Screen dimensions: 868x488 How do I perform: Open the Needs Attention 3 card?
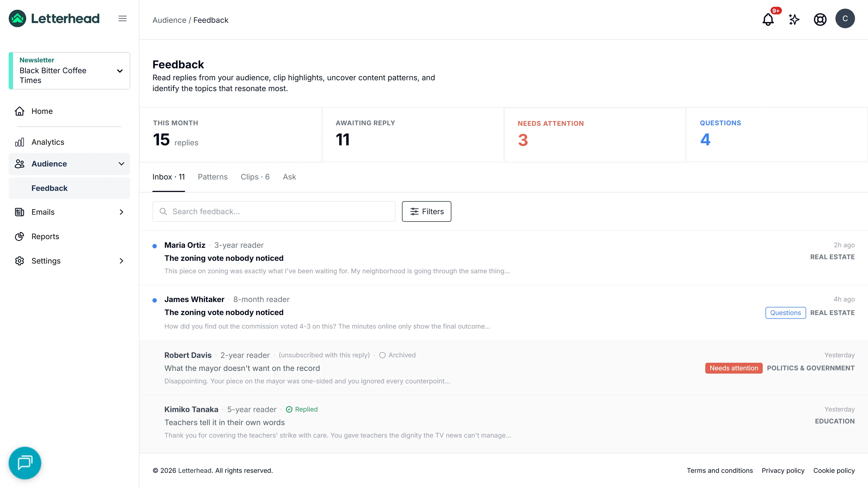tap(595, 135)
